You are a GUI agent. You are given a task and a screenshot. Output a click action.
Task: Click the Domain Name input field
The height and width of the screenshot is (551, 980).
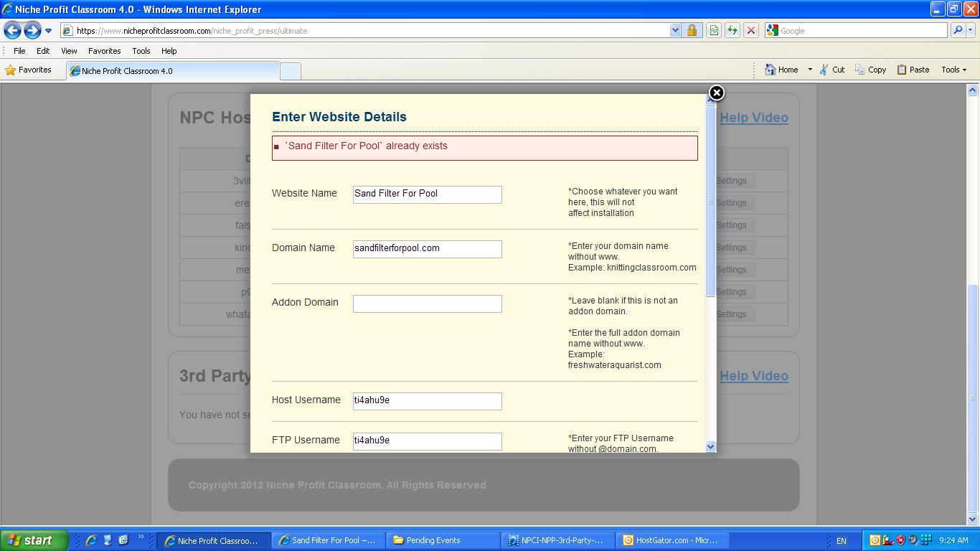(428, 249)
